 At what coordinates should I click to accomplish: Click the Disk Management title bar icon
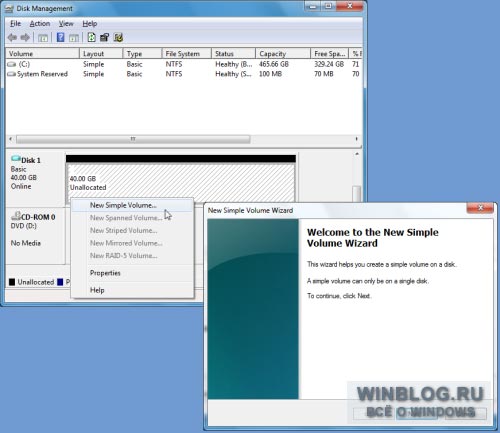point(9,9)
